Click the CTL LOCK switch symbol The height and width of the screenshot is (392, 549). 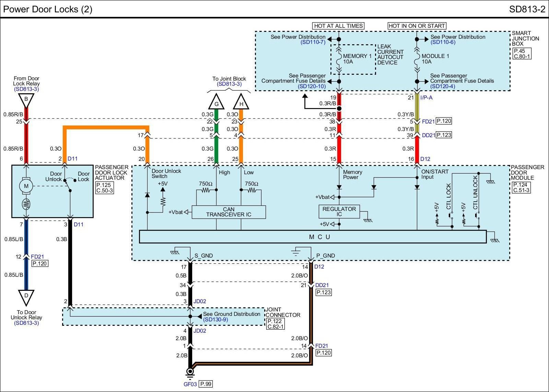[450, 215]
